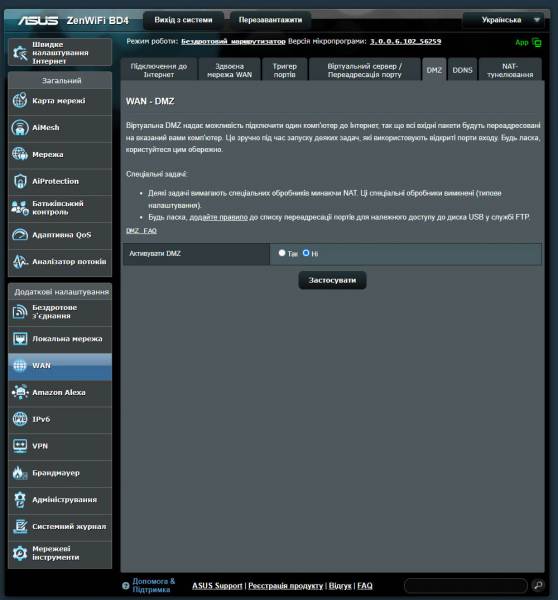Click the Вихід з системи button
Screen dimensions: 558x600
tap(183, 20)
